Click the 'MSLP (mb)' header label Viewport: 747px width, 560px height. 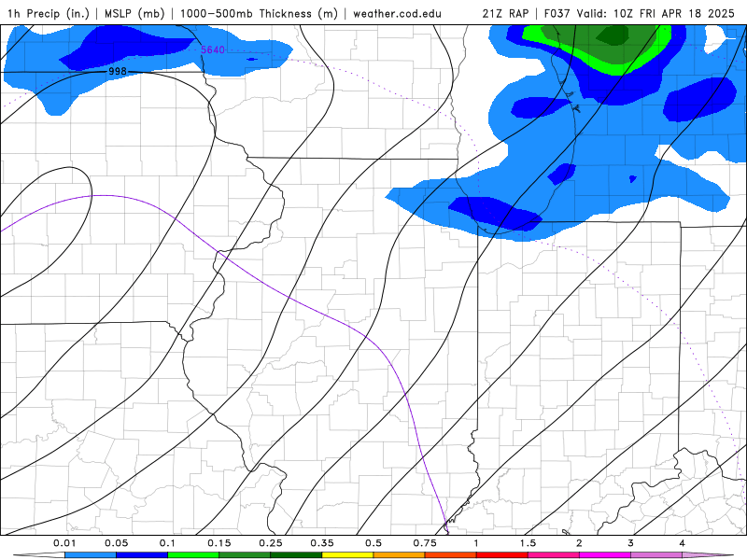[134, 13]
